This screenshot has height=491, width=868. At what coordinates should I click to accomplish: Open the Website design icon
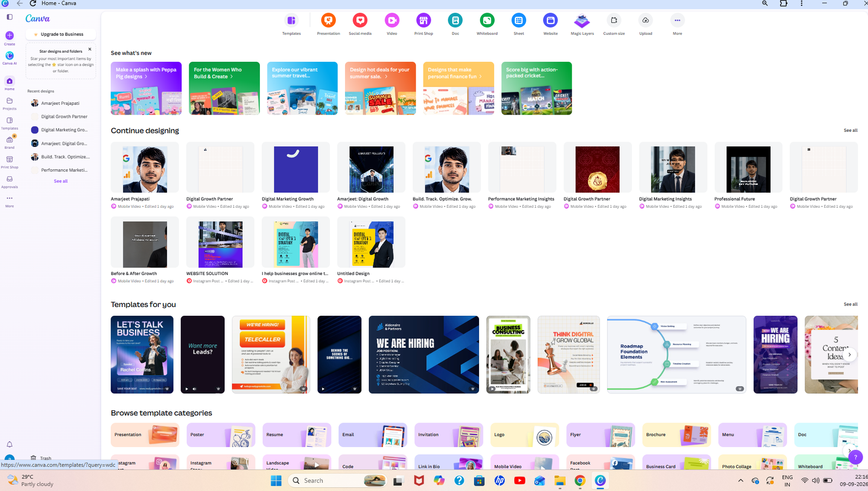click(x=551, y=21)
